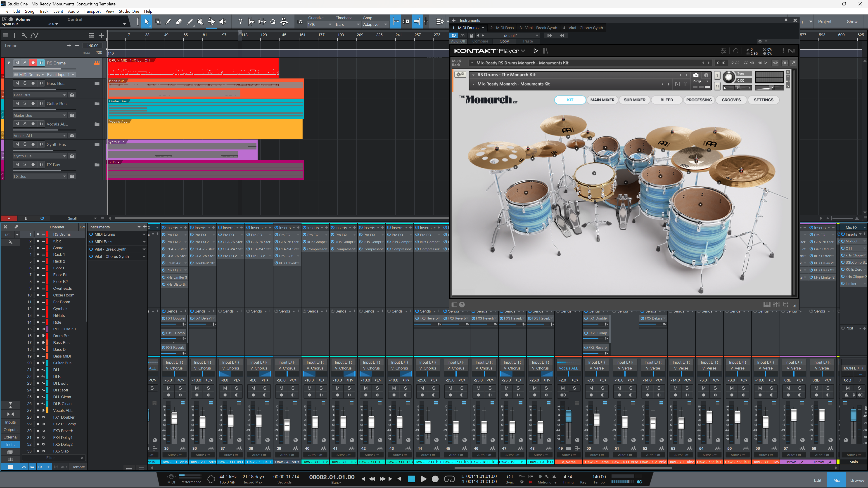
Task: Open the IQ input quantize option
Action: point(300,22)
